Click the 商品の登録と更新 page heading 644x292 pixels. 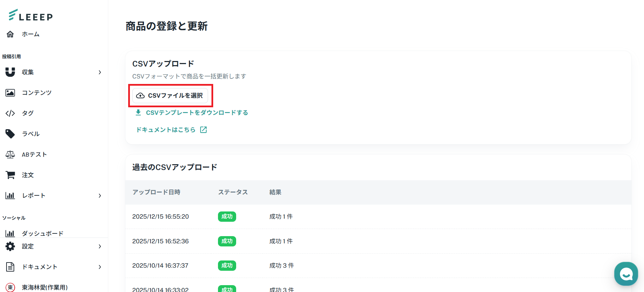(167, 26)
